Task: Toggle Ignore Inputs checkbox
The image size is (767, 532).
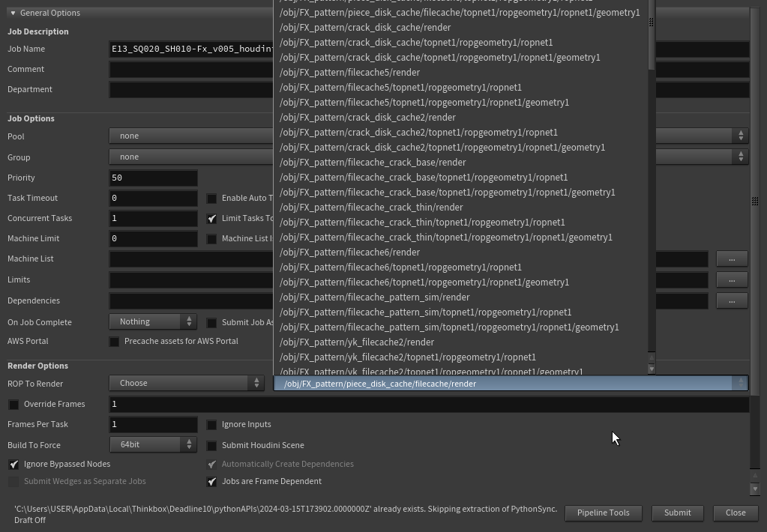Action: pyautogui.click(x=211, y=424)
